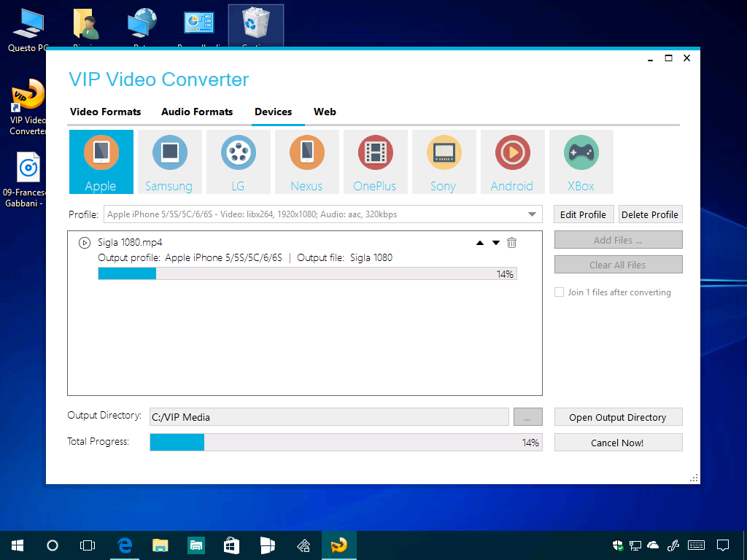Screen dimensions: 747x560
Task: Open Cortana search circle
Action: point(53,545)
